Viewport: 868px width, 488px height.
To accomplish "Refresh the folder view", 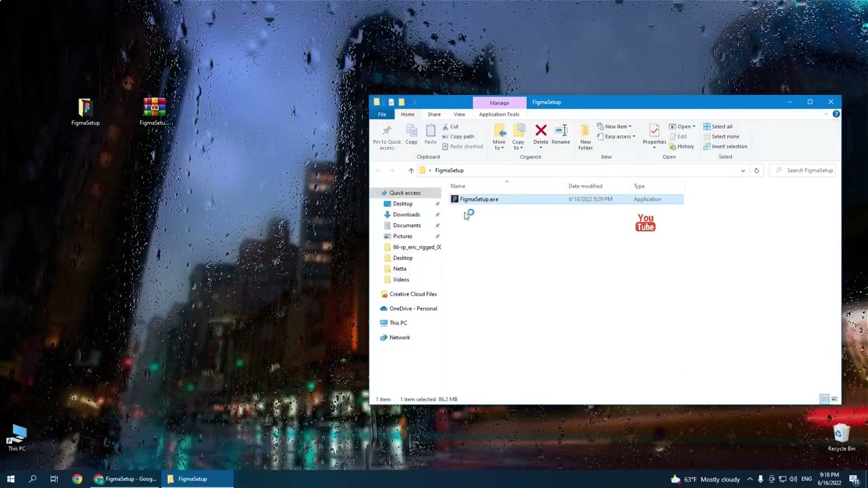I will 757,171.
